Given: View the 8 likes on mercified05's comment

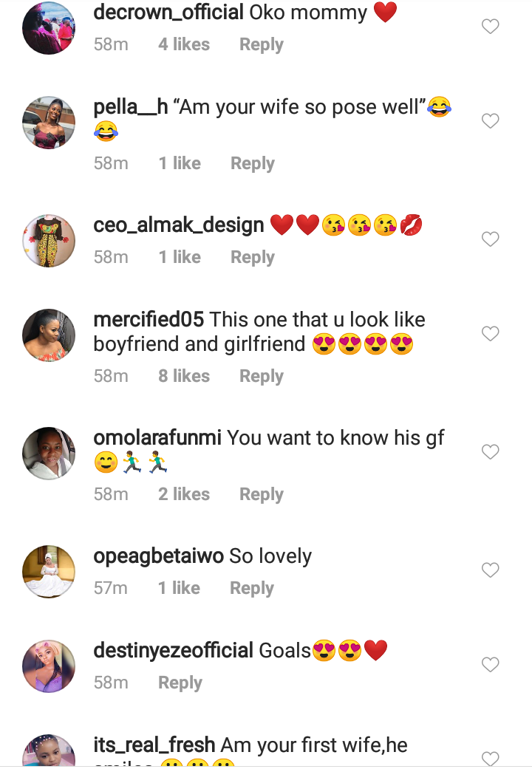Looking at the screenshot, I should click(183, 376).
